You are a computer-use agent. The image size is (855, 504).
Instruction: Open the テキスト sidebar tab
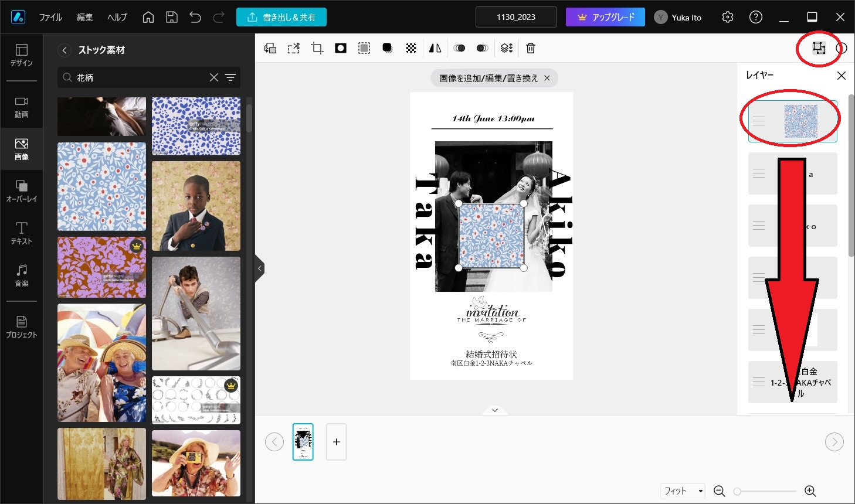22,234
